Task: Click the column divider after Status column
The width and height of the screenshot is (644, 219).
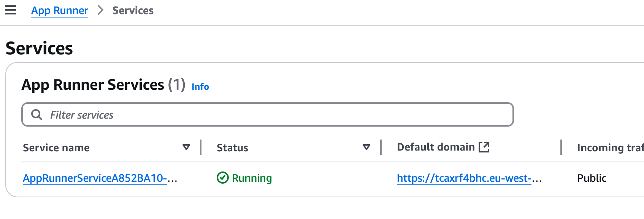Action: [x=381, y=147]
